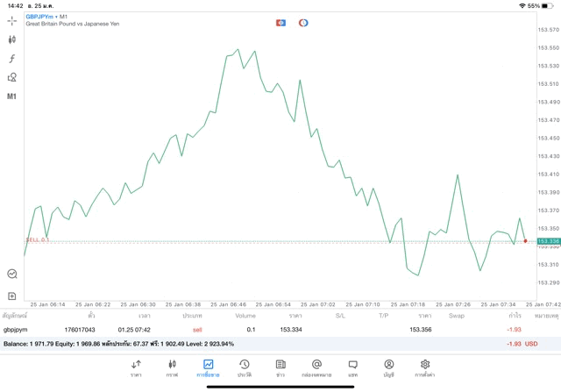Switch to the กราฟ chart tab

coord(172,367)
